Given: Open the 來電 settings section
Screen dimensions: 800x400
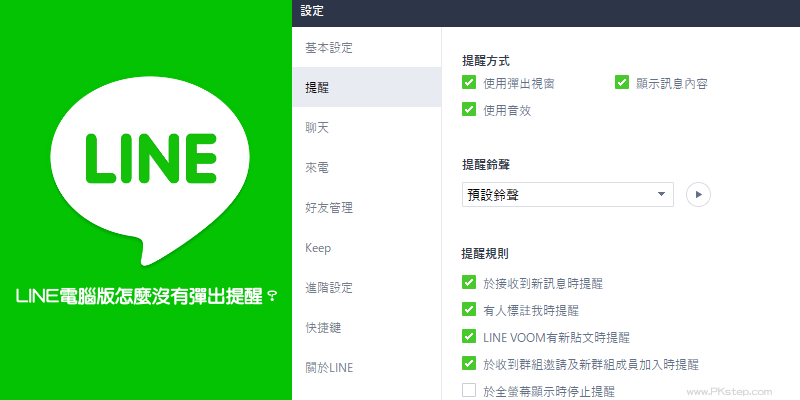Looking at the screenshot, I should click(366, 168).
